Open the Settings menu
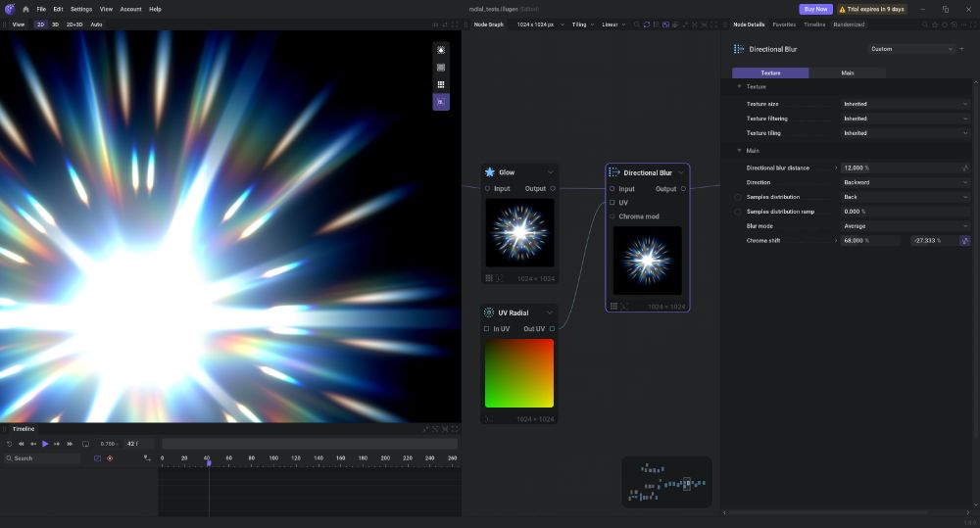The height and width of the screenshot is (528, 980). 81,10
